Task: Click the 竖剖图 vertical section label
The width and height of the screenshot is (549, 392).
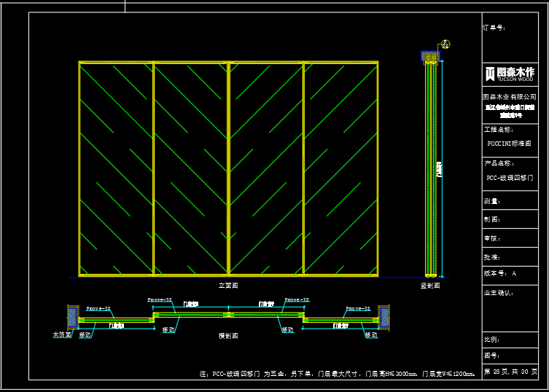Action: pos(430,286)
